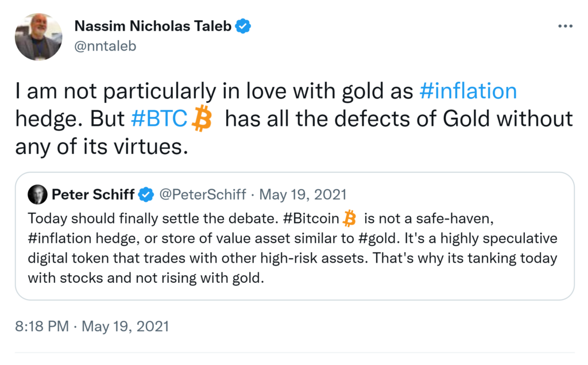Select the #inflation hashtag in quoted tweet
This screenshot has width=588, height=365.
(55, 239)
